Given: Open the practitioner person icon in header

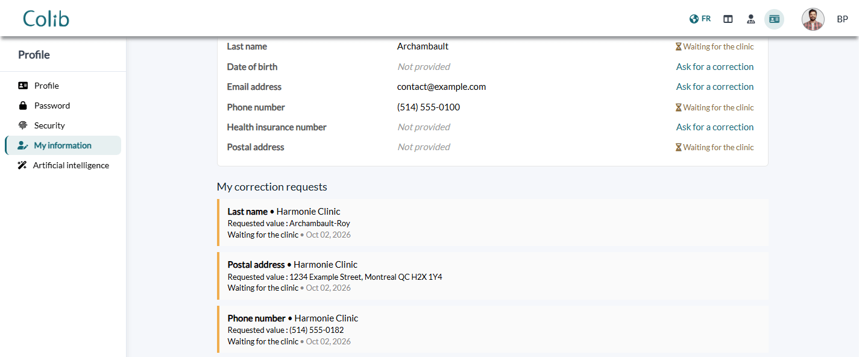Looking at the screenshot, I should click(x=750, y=19).
